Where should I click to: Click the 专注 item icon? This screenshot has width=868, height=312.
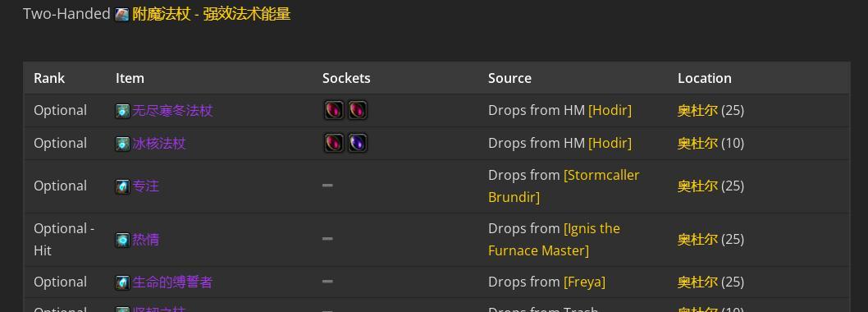tap(122, 186)
